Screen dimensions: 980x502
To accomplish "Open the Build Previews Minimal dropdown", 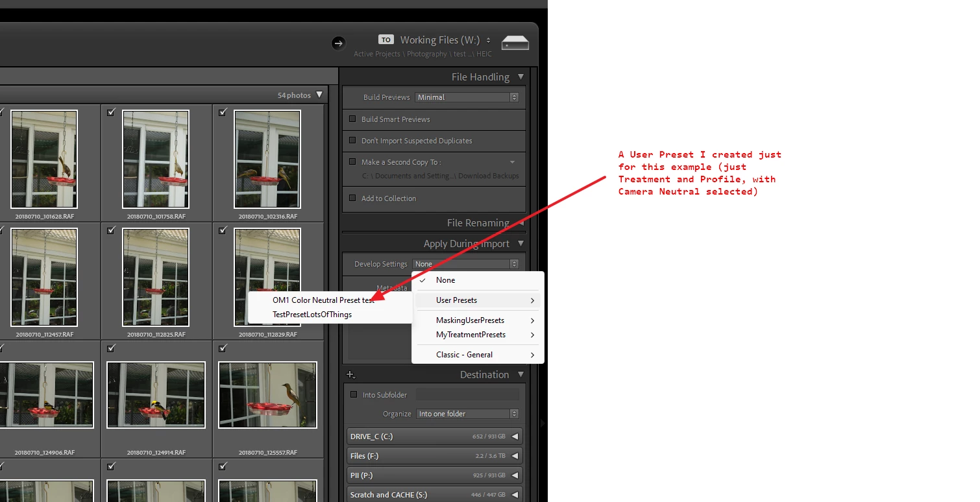I will tap(467, 97).
